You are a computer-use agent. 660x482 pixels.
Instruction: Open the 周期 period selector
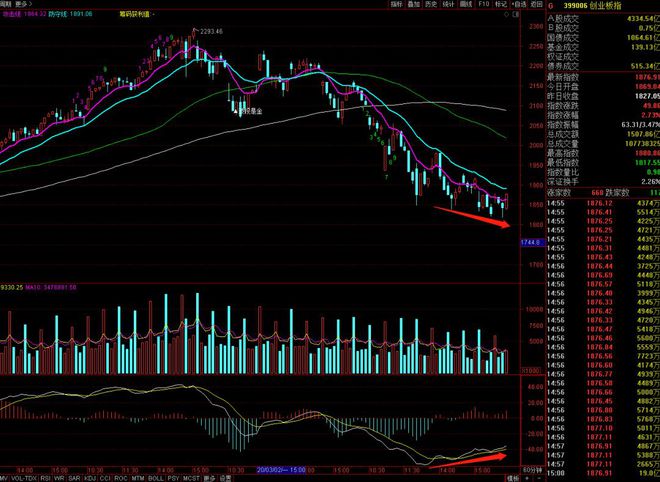pyautogui.click(x=6, y=5)
